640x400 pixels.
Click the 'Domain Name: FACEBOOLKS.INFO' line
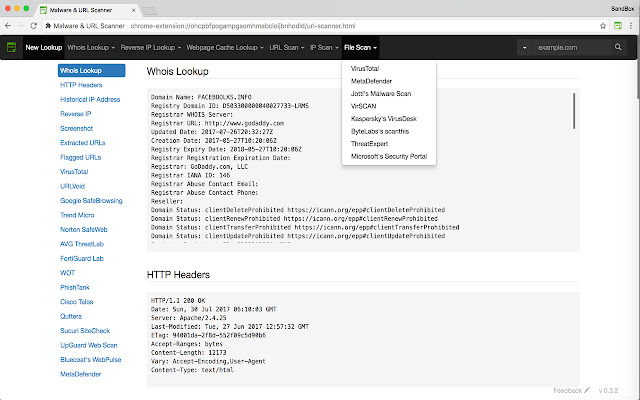click(x=201, y=97)
